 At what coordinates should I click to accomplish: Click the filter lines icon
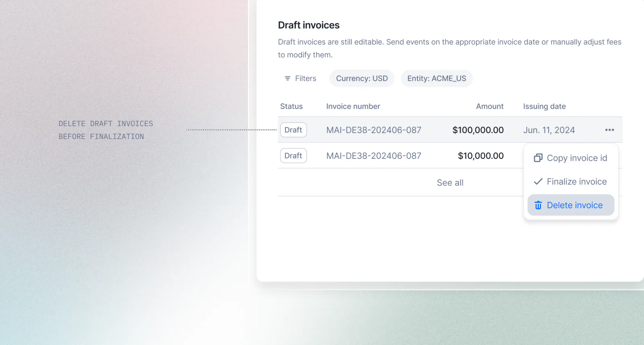[x=287, y=78]
